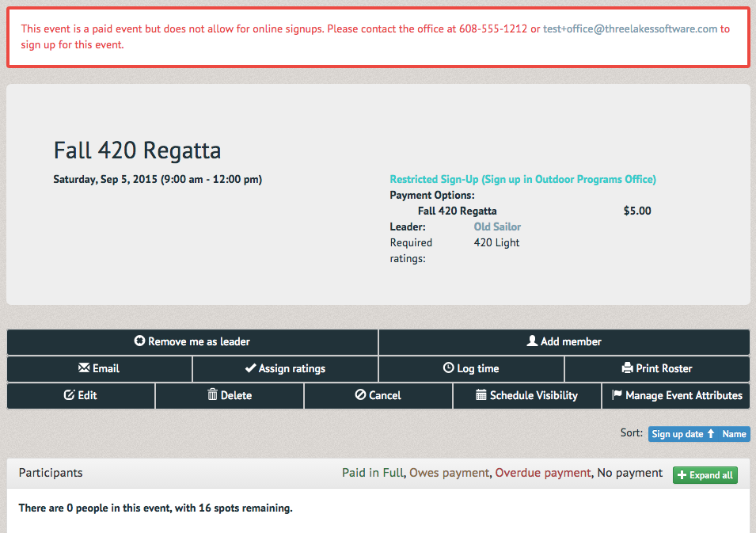Image resolution: width=756 pixels, height=533 pixels.
Task: Delete this event
Action: [x=230, y=396]
